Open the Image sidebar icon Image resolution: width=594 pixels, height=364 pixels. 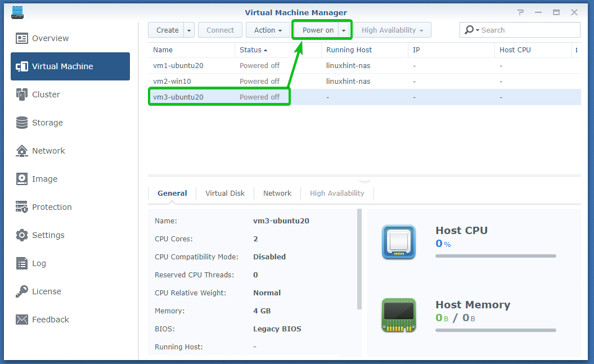pyautogui.click(x=22, y=179)
